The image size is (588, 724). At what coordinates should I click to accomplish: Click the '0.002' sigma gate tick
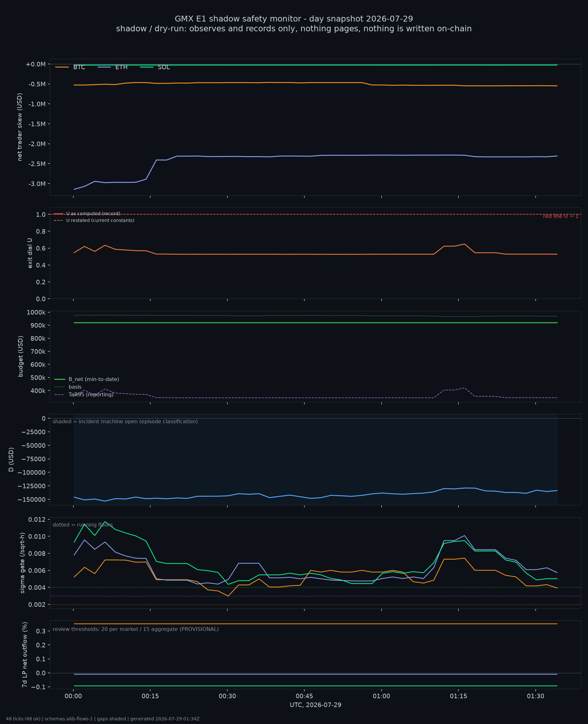pyautogui.click(x=37, y=605)
